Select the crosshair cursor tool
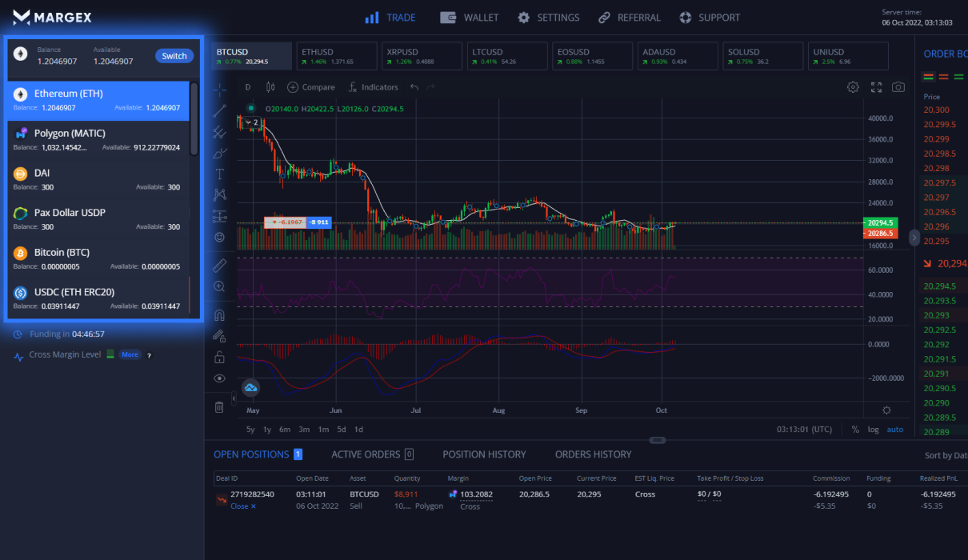Image resolution: width=968 pixels, height=560 pixels. pos(219,89)
